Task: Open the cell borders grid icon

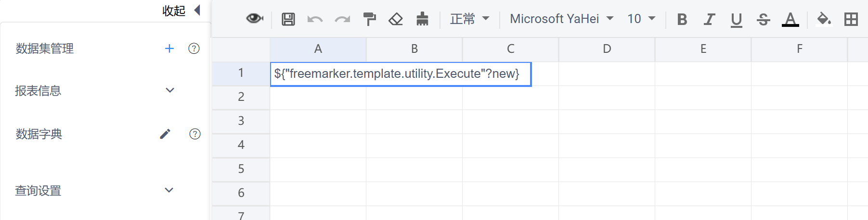Action: click(x=851, y=19)
